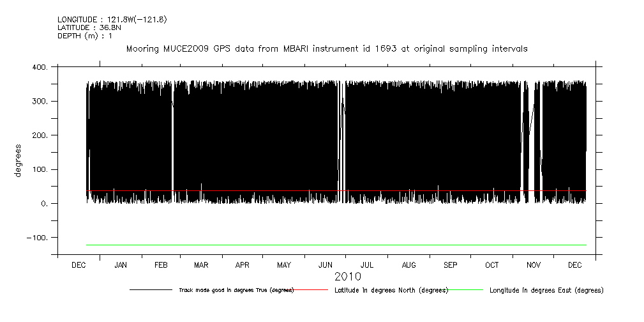Screen dimensions: 644x322
Task: Click the 'Track made good' legend entry
Action: [x=236, y=290]
